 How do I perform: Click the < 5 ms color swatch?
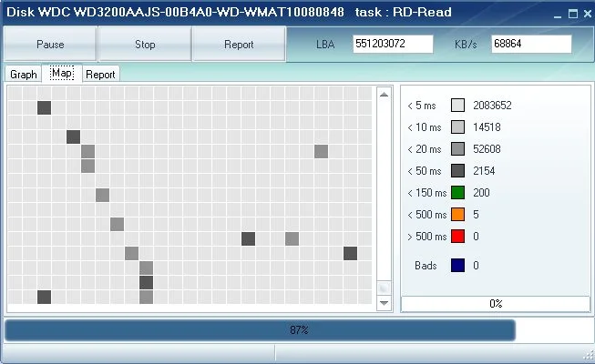pyautogui.click(x=457, y=105)
